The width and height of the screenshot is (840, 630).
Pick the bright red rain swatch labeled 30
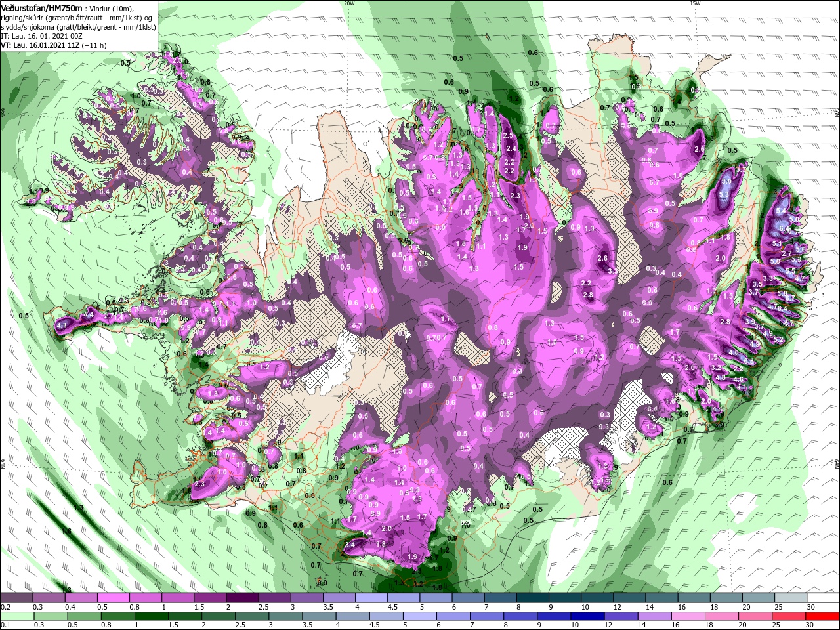(824, 616)
